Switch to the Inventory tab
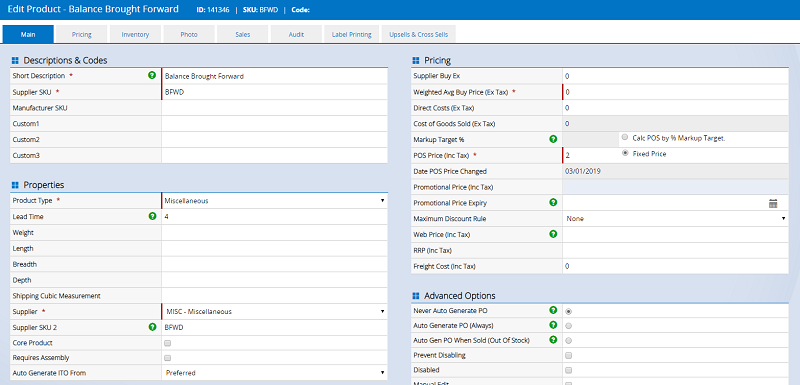The width and height of the screenshot is (800, 385). tap(135, 34)
